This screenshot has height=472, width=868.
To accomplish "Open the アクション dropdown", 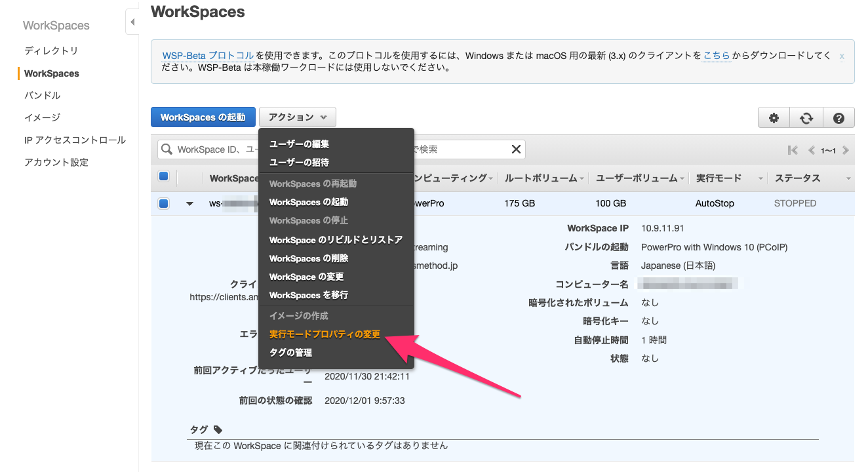I will pyautogui.click(x=298, y=117).
